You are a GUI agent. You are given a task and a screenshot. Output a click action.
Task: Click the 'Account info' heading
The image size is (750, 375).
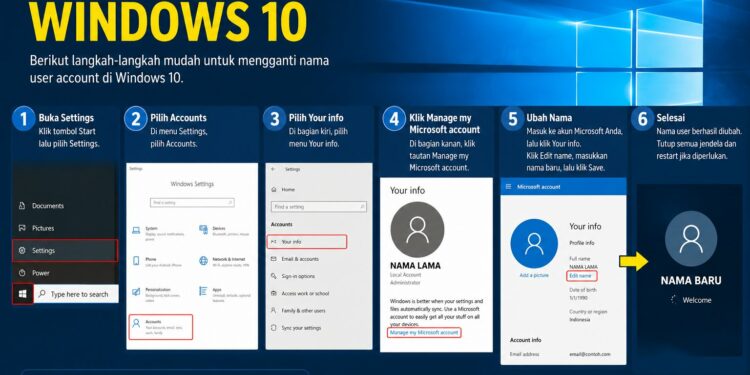click(526, 340)
